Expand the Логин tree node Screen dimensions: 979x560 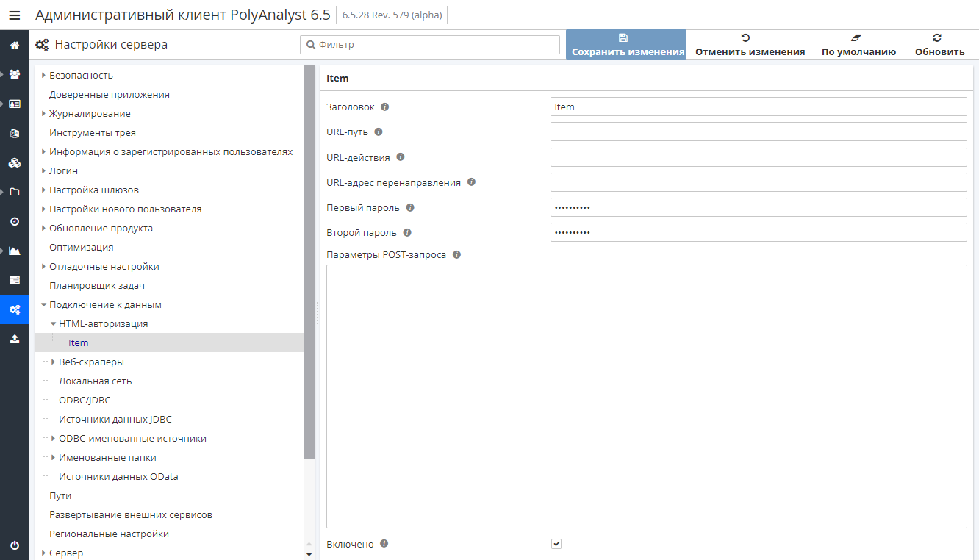coord(44,170)
